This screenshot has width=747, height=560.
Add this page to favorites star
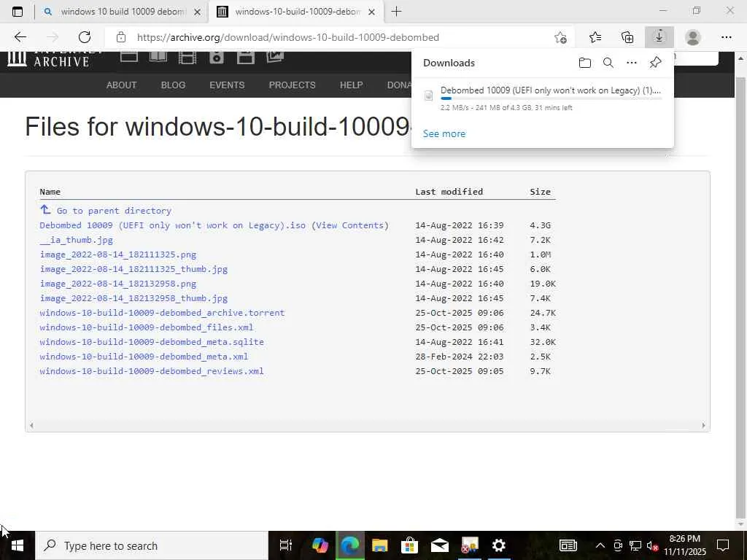pos(561,37)
